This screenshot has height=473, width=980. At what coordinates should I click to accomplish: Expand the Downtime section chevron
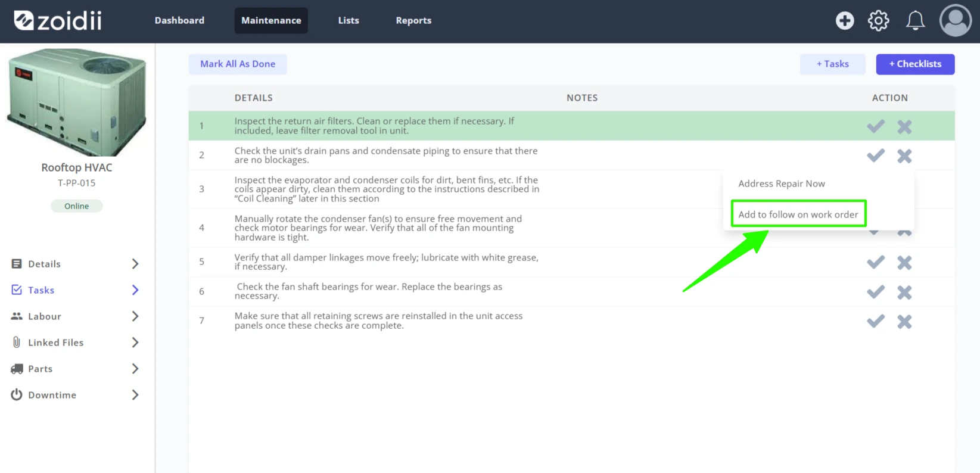tap(135, 395)
